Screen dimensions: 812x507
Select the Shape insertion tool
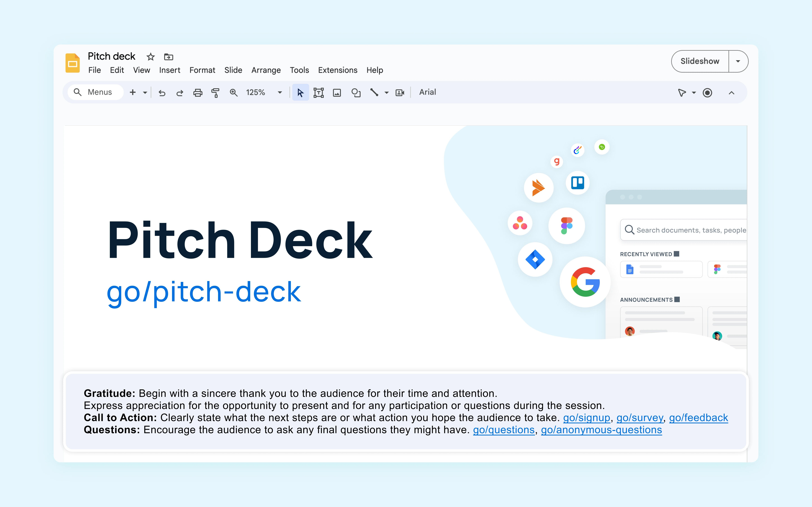coord(356,92)
